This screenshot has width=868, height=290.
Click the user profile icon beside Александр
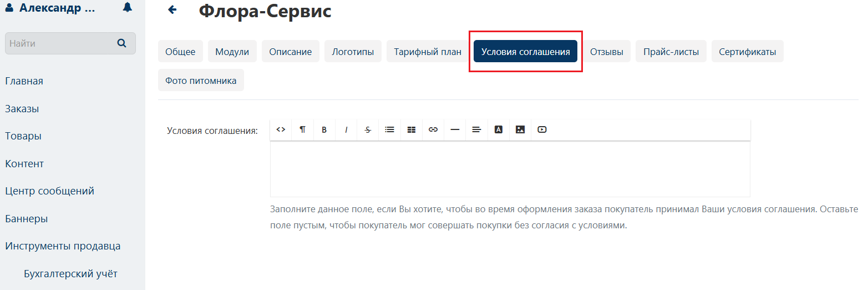pyautogui.click(x=9, y=8)
